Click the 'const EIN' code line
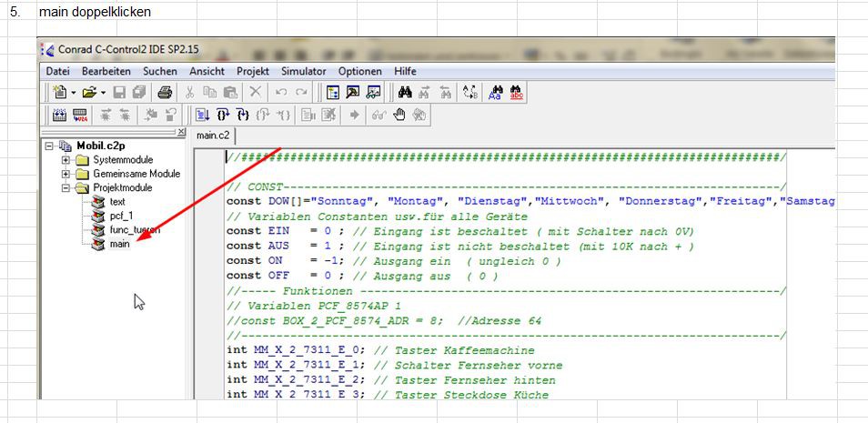The width and height of the screenshot is (868, 423). (x=460, y=231)
